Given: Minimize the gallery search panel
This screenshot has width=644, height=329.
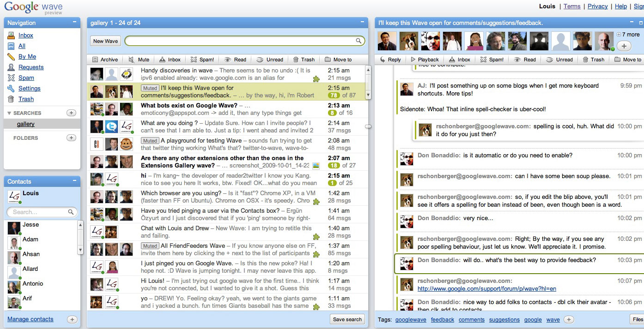Looking at the screenshot, I should [363, 22].
